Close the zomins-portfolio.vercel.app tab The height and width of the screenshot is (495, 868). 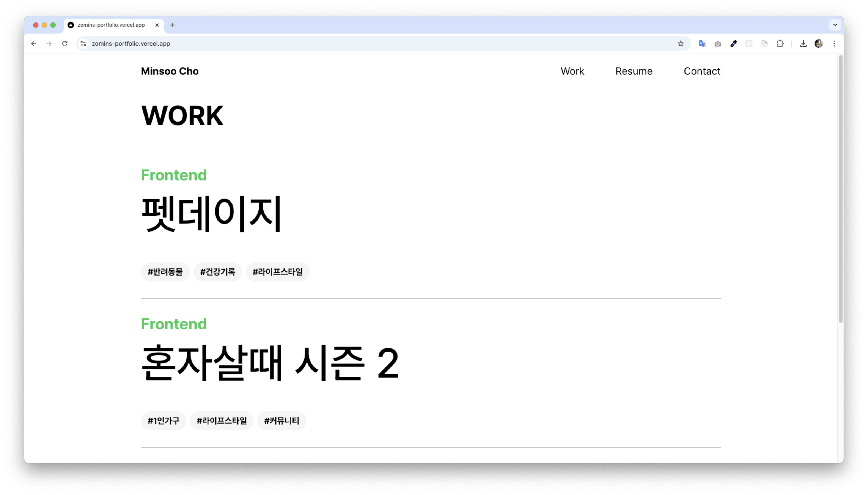tap(157, 25)
